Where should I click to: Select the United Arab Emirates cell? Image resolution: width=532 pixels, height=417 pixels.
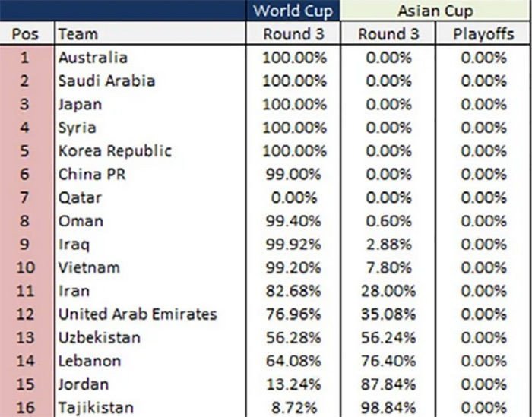[x=138, y=314]
